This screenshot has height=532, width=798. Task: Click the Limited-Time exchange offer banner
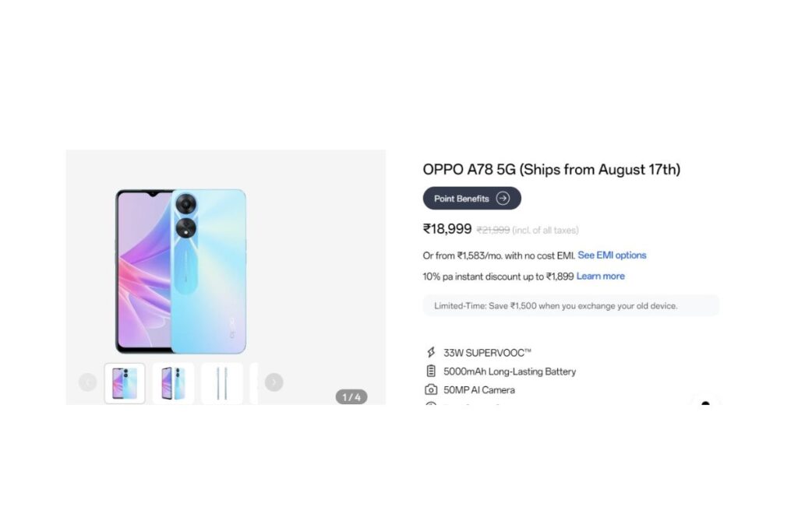[570, 305]
